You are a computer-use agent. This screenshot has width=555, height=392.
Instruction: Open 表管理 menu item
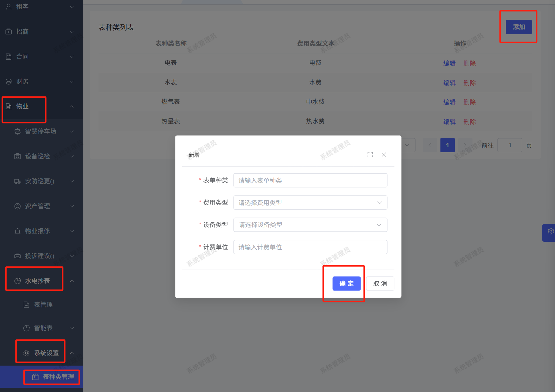click(x=43, y=305)
